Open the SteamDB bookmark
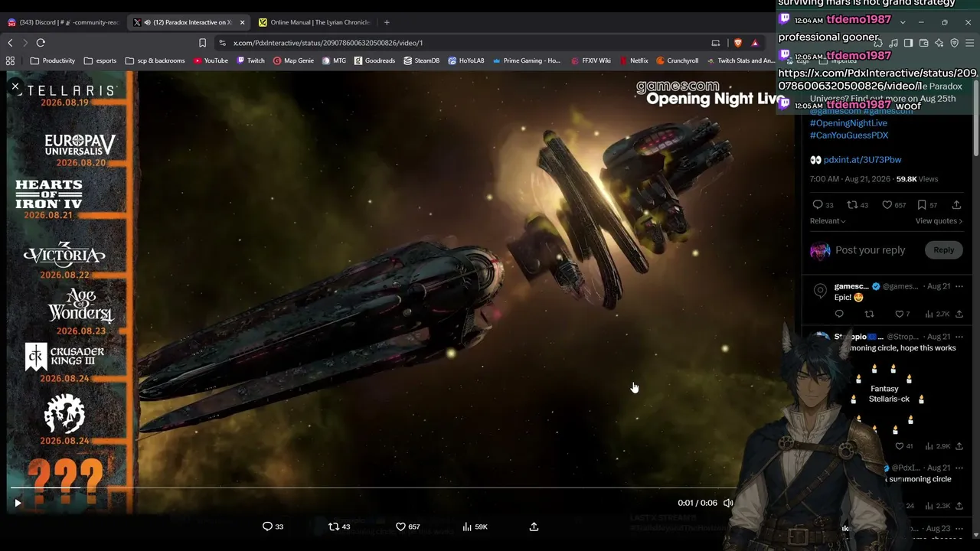The width and height of the screenshot is (980, 551). [421, 60]
